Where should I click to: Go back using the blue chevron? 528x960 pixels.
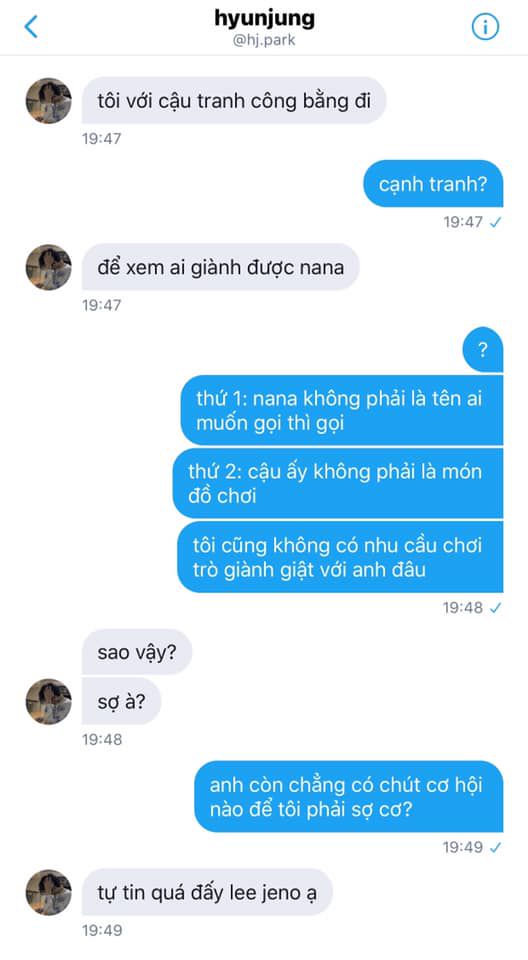pos(31,26)
